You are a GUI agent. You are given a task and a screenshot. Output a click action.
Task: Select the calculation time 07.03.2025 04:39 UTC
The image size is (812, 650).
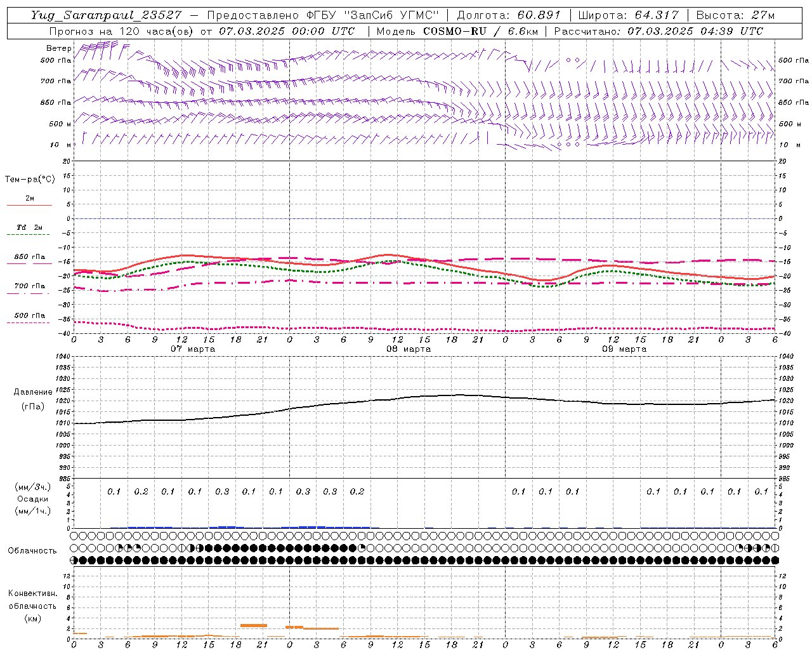[x=695, y=31]
